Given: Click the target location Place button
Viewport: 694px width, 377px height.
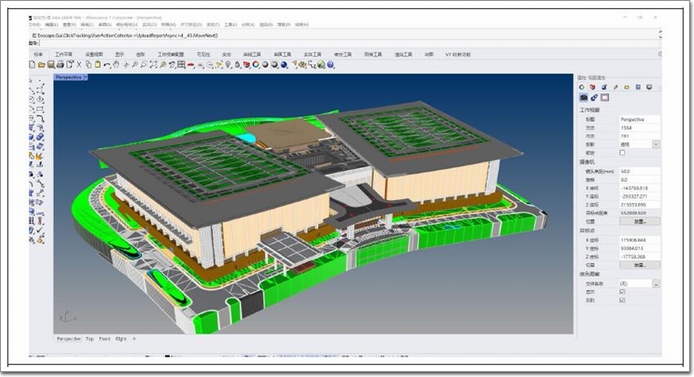Looking at the screenshot, I should [x=640, y=265].
